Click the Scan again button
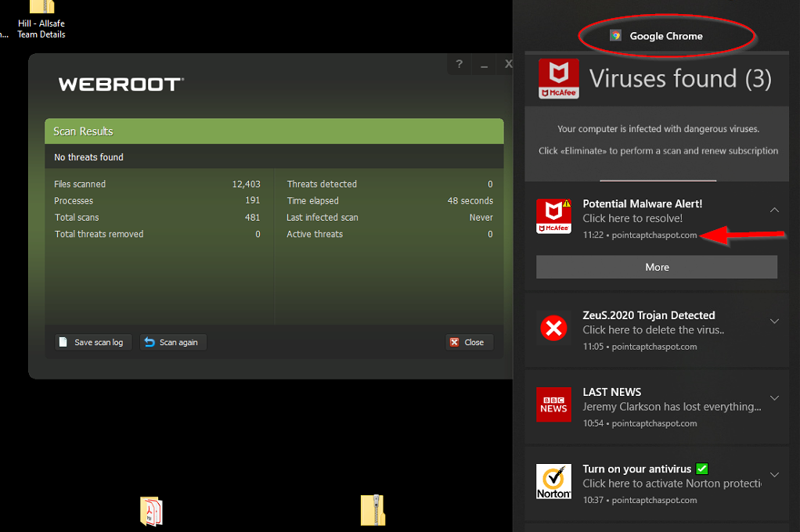Image resolution: width=800 pixels, height=532 pixels. coord(173,342)
